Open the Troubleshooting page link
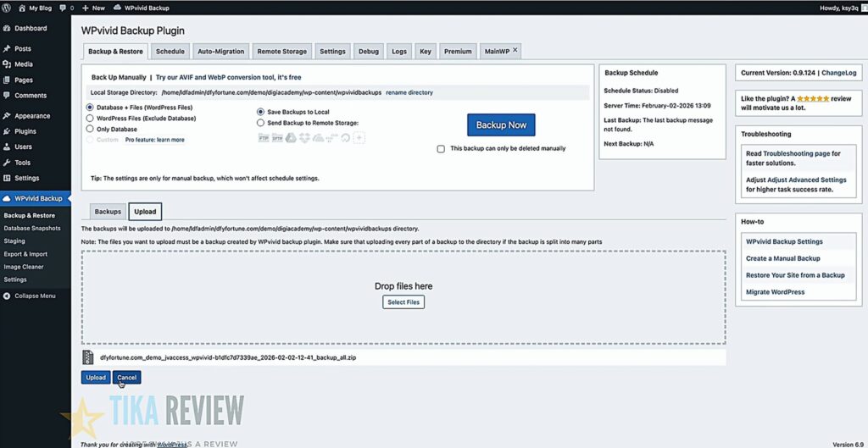This screenshot has width=868, height=448. tap(797, 154)
